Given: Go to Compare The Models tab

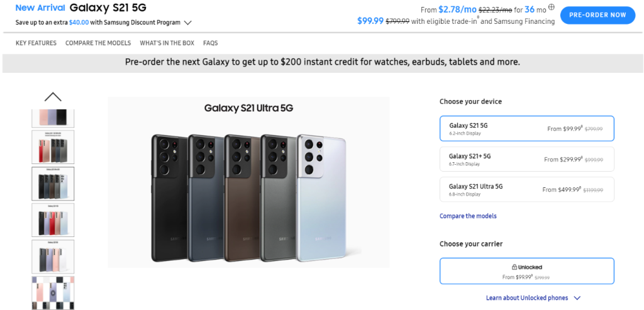Looking at the screenshot, I should (98, 43).
